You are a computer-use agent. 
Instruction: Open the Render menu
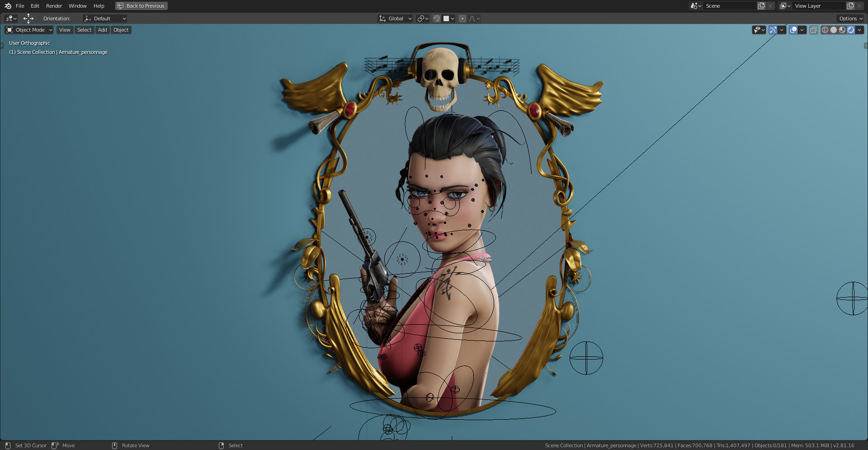coord(54,6)
